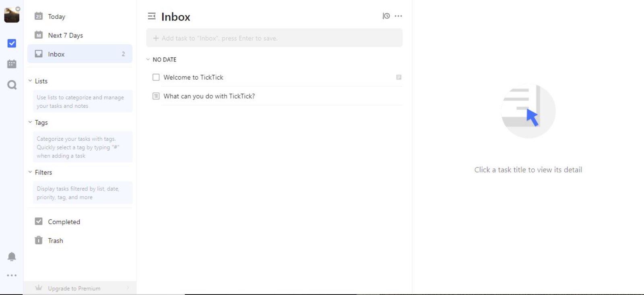Click the crown icon beside Upgrade to Premium

39,288
